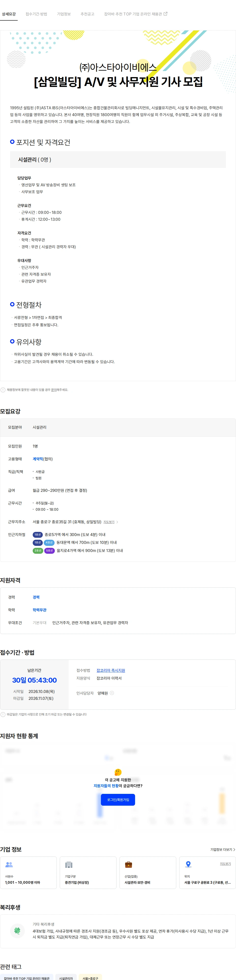Click the blue 경력 requirement text
This screenshot has height=980, width=236.
click(x=36, y=597)
